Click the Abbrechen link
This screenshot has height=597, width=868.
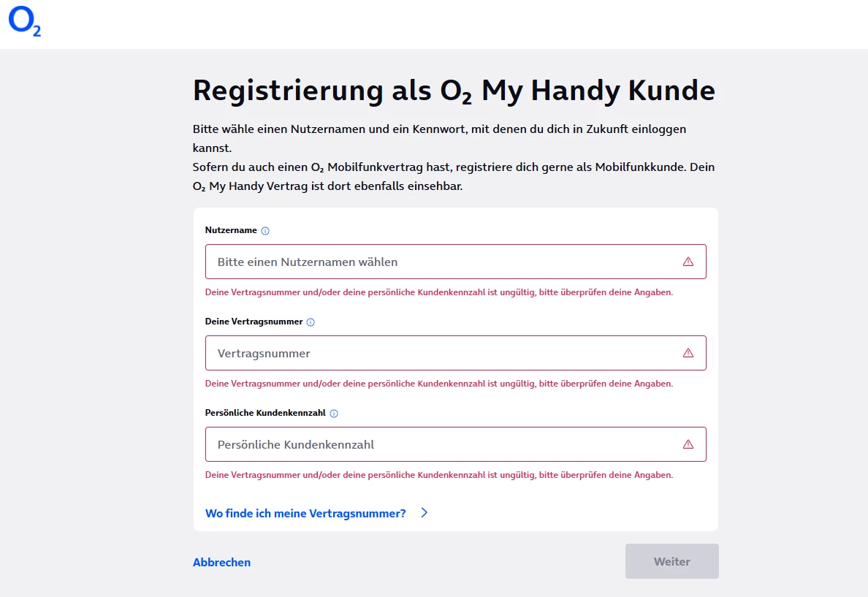(x=221, y=562)
